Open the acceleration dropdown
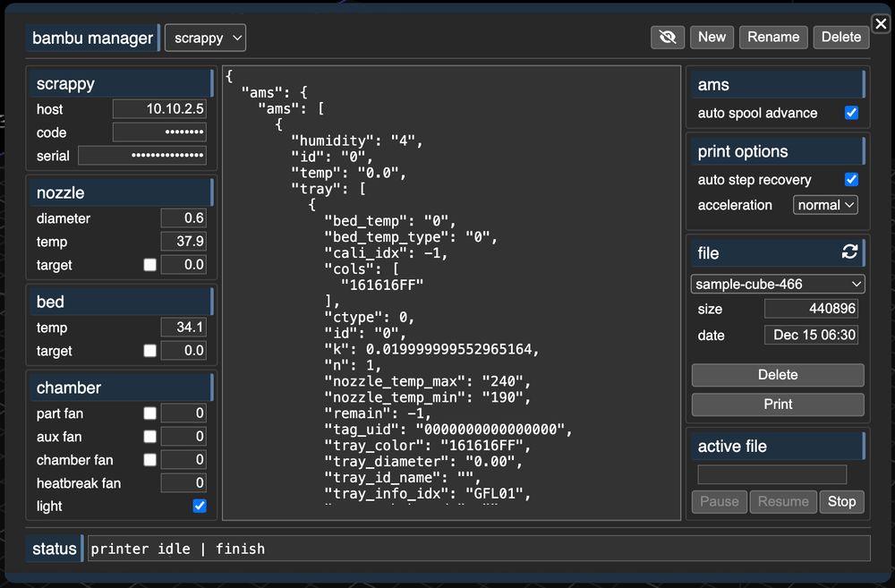Viewport: 895px width, 588px height. click(825, 205)
